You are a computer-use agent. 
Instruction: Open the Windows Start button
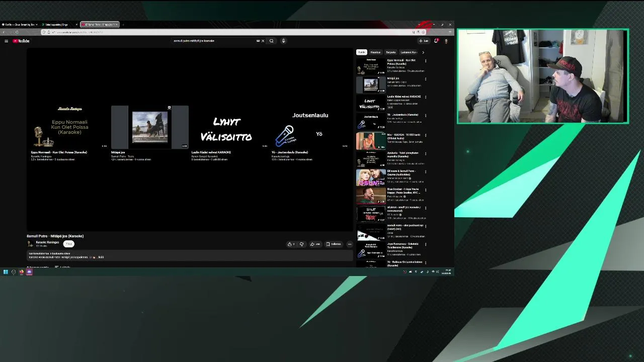point(6,272)
